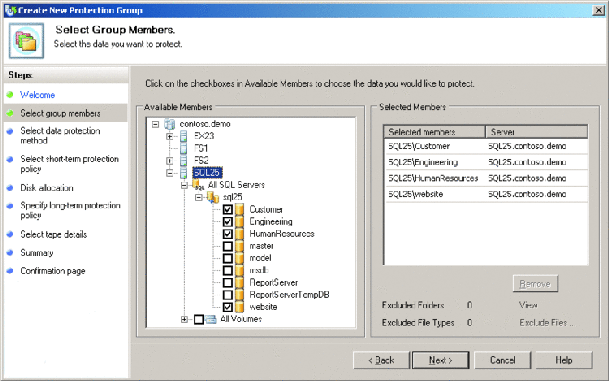Open Select short-term protection policy step
609x381 pixels.
point(69,164)
